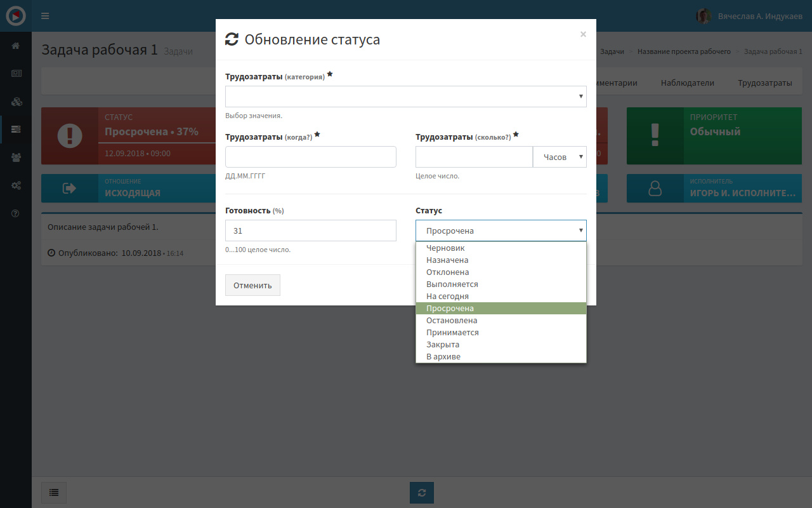The width and height of the screenshot is (812, 508).
Task: Click the Задача рабочая 1 page heading
Action: 100,50
